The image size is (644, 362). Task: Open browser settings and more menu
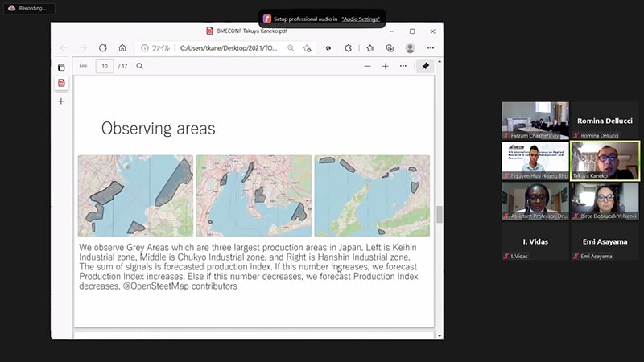pos(431,48)
